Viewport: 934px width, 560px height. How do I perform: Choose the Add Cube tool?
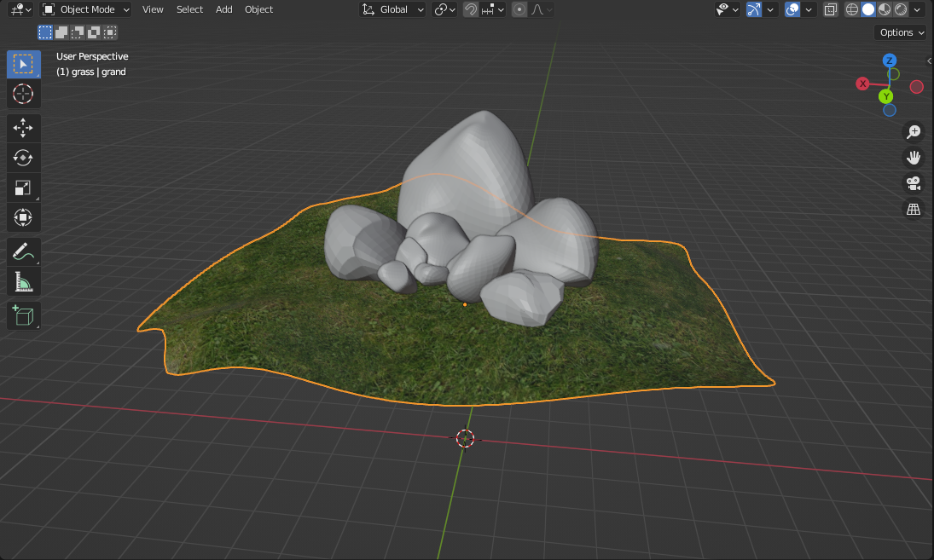coord(23,315)
